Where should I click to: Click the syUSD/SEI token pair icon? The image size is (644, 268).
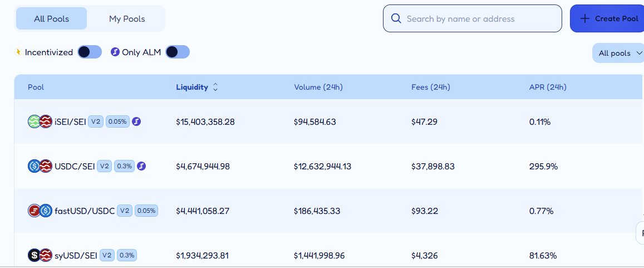click(x=40, y=255)
